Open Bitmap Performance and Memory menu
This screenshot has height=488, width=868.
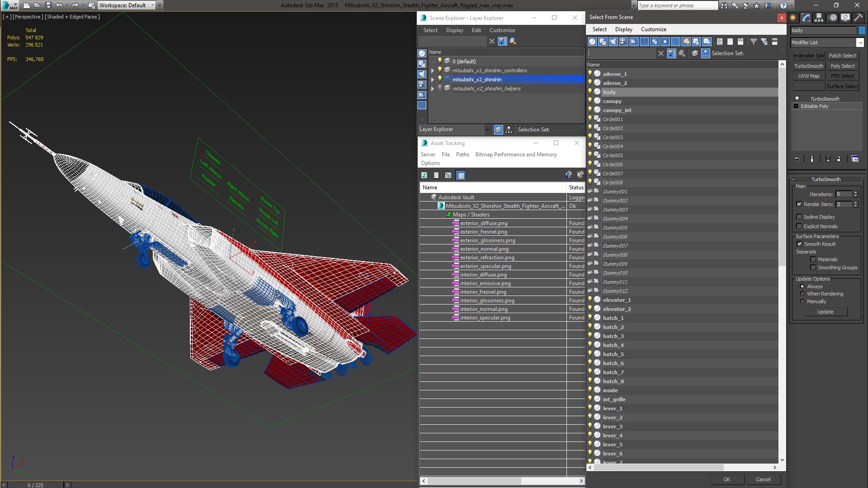pyautogui.click(x=516, y=155)
